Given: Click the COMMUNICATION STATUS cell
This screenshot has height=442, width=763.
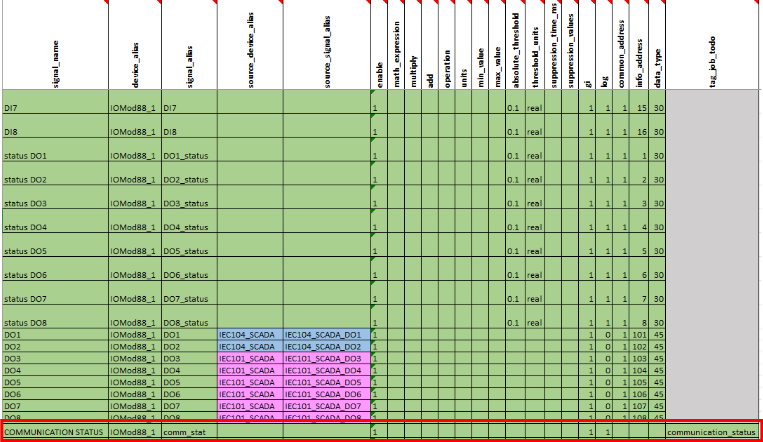Looking at the screenshot, I should [55, 431].
